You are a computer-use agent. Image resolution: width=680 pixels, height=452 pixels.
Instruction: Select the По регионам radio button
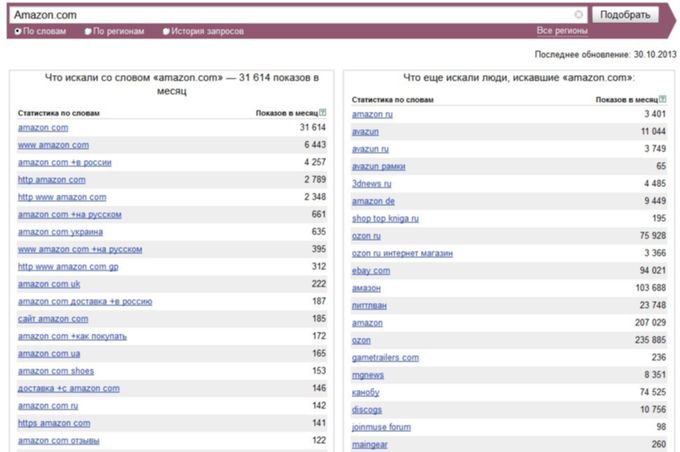click(x=88, y=31)
